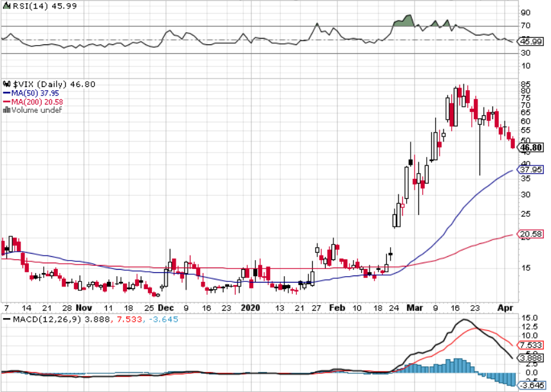Select the RSI(14) 45.99 legend label
Image resolution: width=551 pixels, height=392 pixels.
44,6
